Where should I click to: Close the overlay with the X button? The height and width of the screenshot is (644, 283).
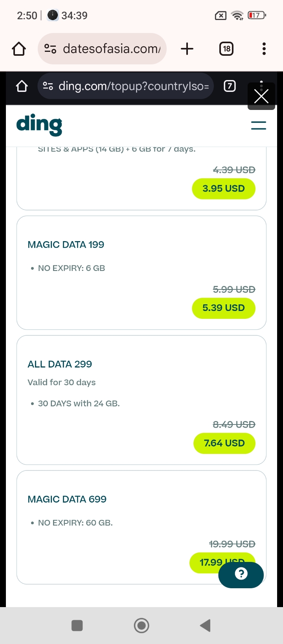coord(261,96)
